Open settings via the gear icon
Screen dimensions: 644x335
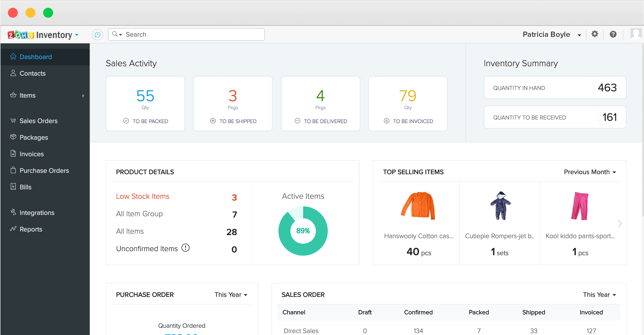(594, 34)
